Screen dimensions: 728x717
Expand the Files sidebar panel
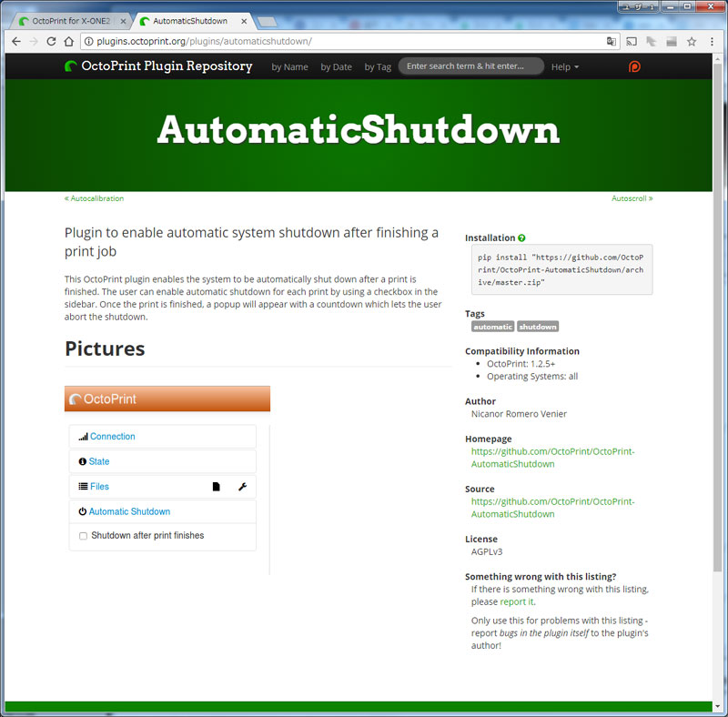(x=99, y=487)
